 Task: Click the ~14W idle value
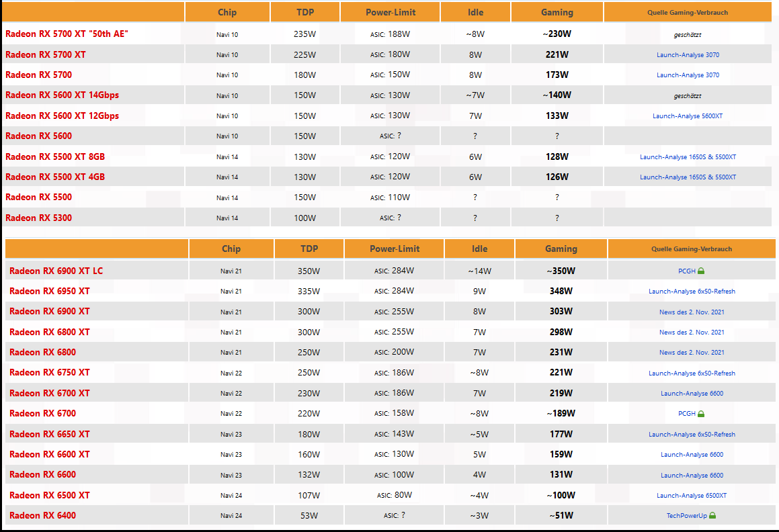point(479,271)
